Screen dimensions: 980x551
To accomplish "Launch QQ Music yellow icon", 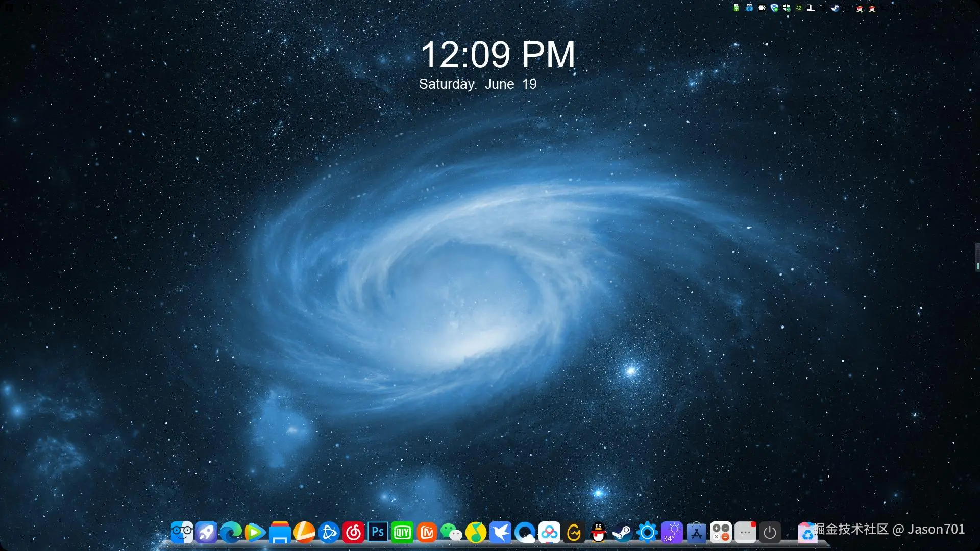I will point(476,533).
